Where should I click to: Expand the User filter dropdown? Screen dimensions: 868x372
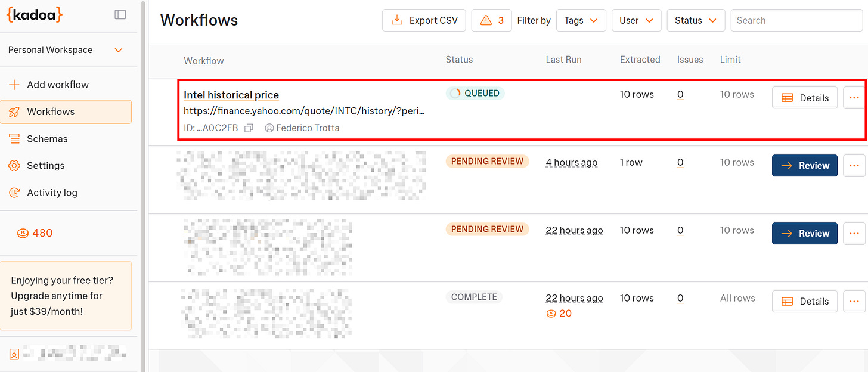637,20
